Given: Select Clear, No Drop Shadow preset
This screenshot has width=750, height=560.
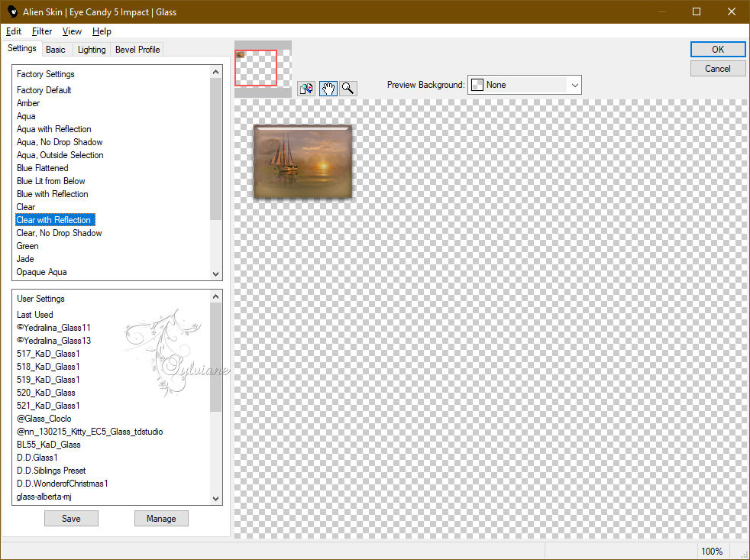Looking at the screenshot, I should (60, 232).
